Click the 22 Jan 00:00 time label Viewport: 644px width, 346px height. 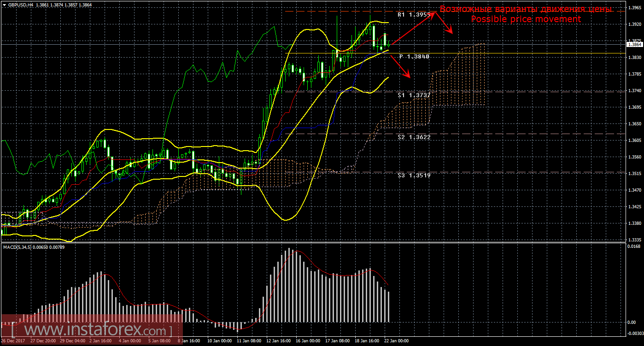point(397,341)
